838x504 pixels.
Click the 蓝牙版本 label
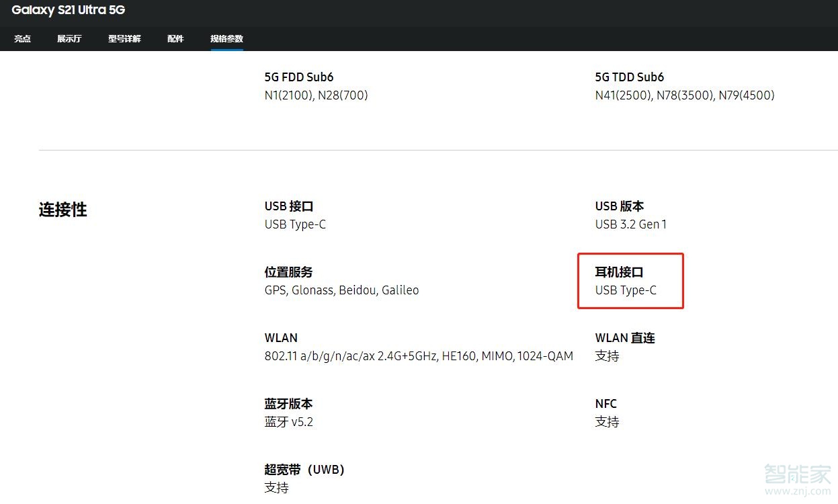click(289, 404)
